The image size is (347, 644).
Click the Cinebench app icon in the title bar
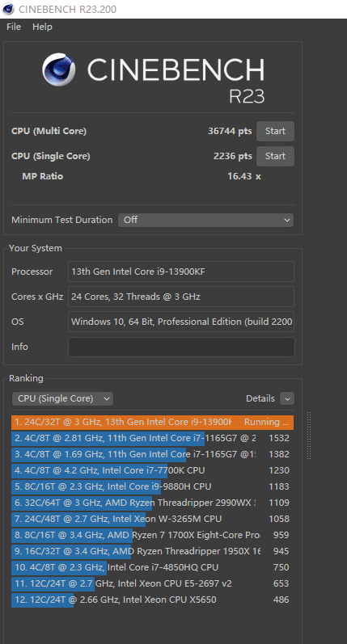click(8, 9)
